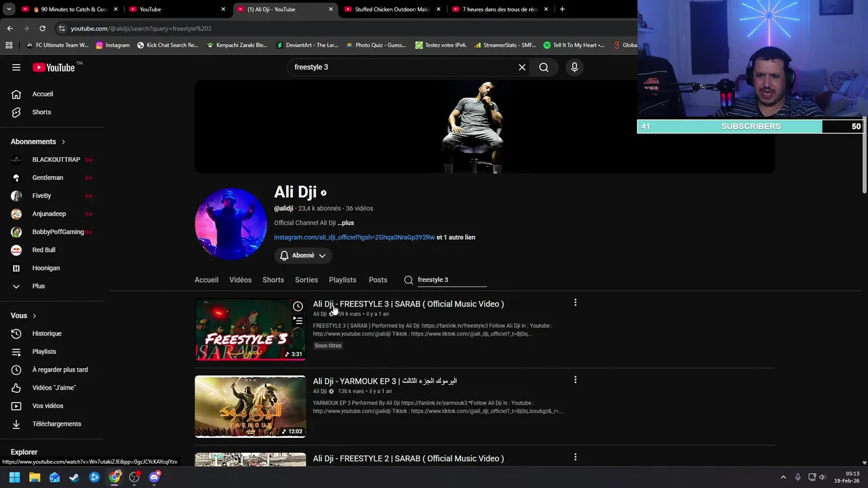Click the Ali Dji channel avatar

point(231,224)
